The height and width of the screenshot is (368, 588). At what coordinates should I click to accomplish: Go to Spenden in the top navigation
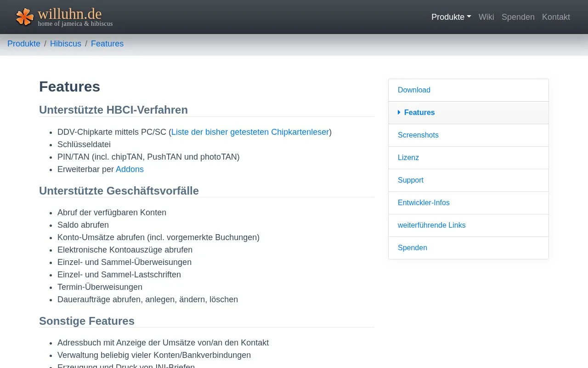[518, 17]
